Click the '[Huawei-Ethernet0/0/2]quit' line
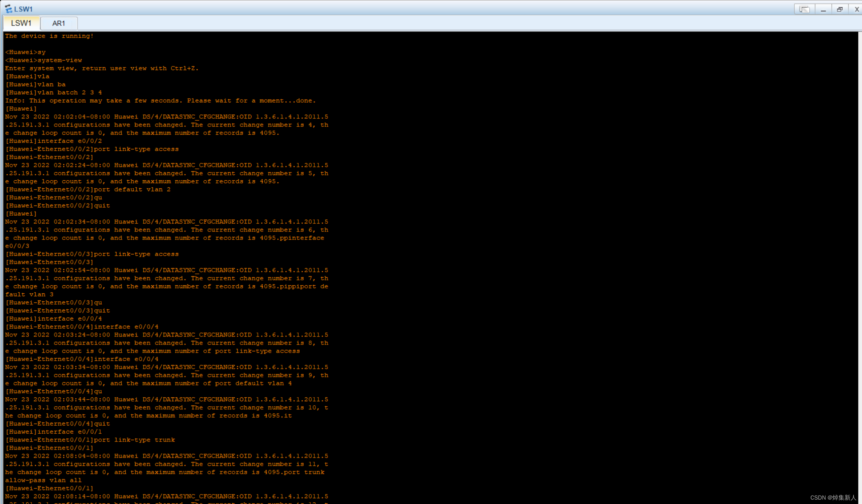The height and width of the screenshot is (504, 862). (58, 206)
